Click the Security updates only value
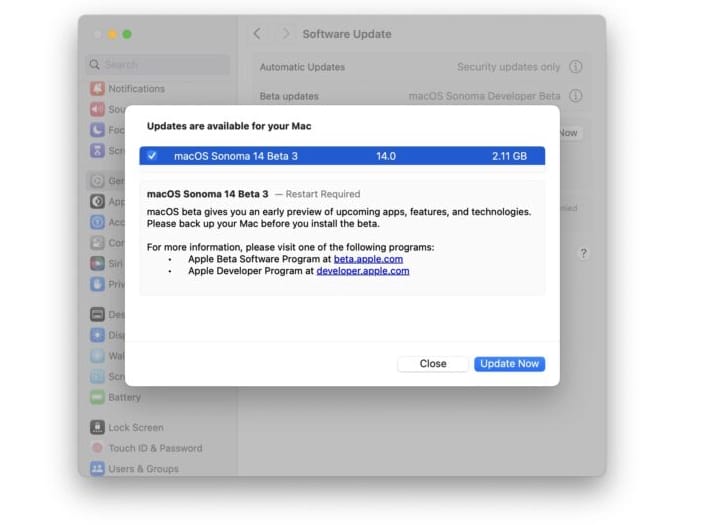 pyautogui.click(x=509, y=67)
